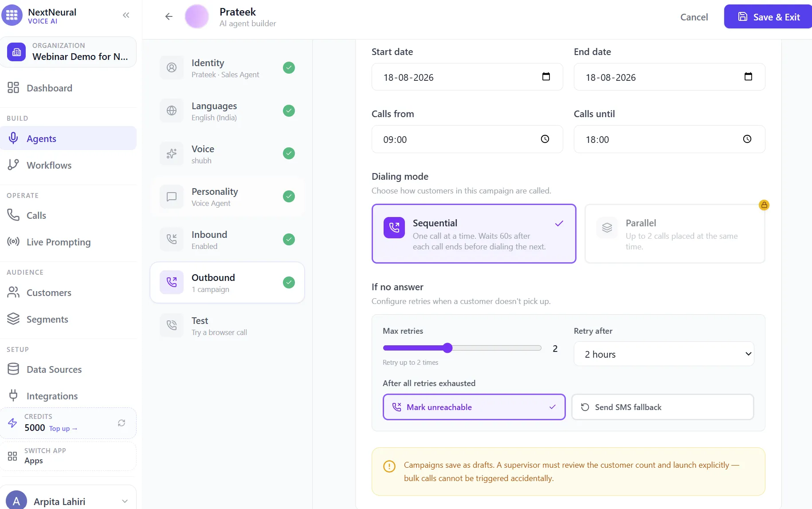Open Customers in the sidebar

(69, 292)
